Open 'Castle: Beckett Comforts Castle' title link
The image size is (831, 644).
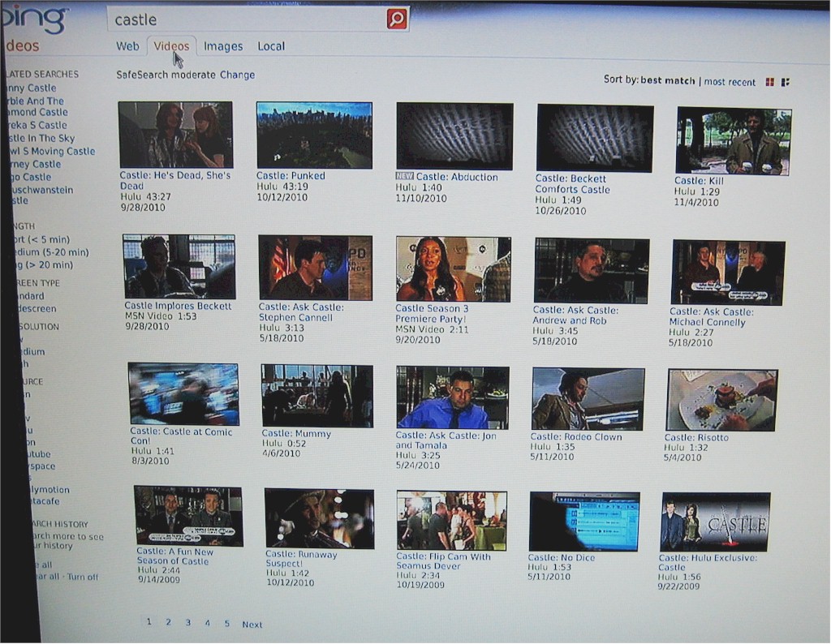572,184
